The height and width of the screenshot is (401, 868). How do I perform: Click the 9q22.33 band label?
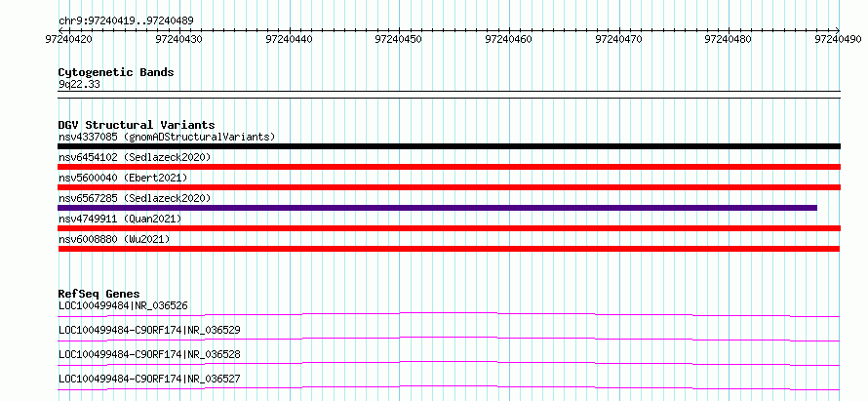[79, 85]
